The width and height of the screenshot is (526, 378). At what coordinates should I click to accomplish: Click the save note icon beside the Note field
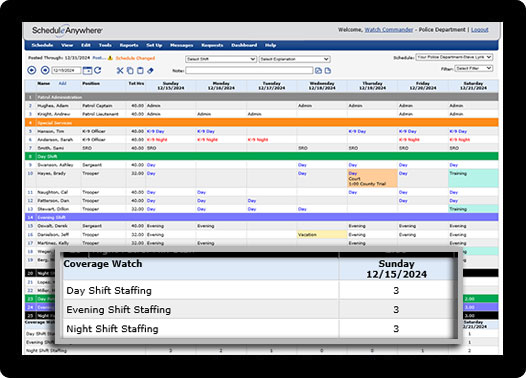[x=318, y=70]
